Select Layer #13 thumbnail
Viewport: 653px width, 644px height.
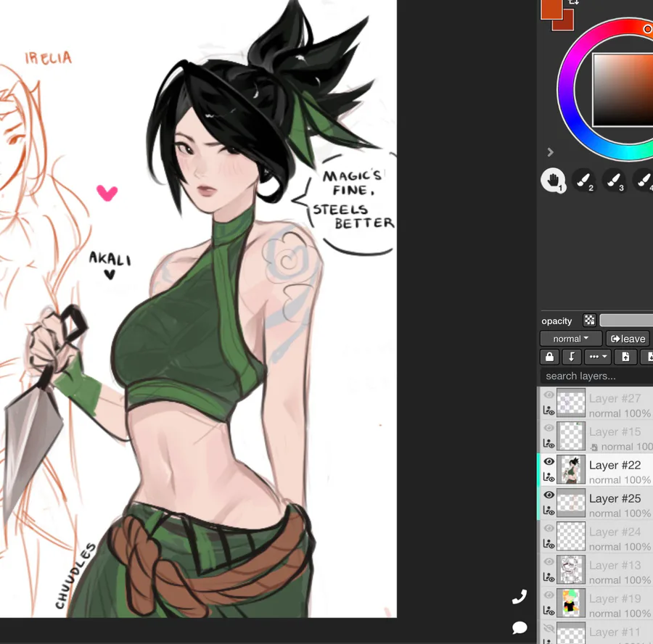click(x=571, y=569)
